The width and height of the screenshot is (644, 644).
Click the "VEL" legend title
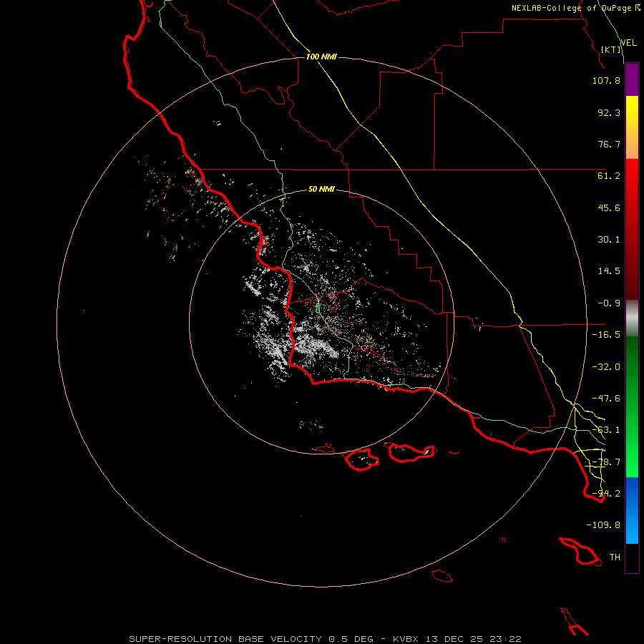pos(628,43)
